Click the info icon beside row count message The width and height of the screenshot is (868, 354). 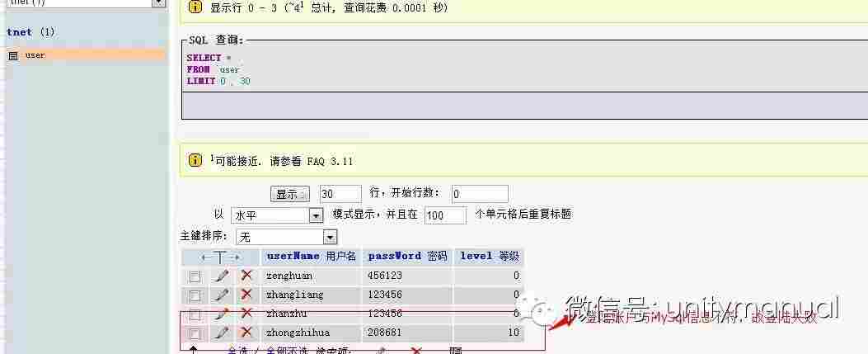tap(195, 7)
